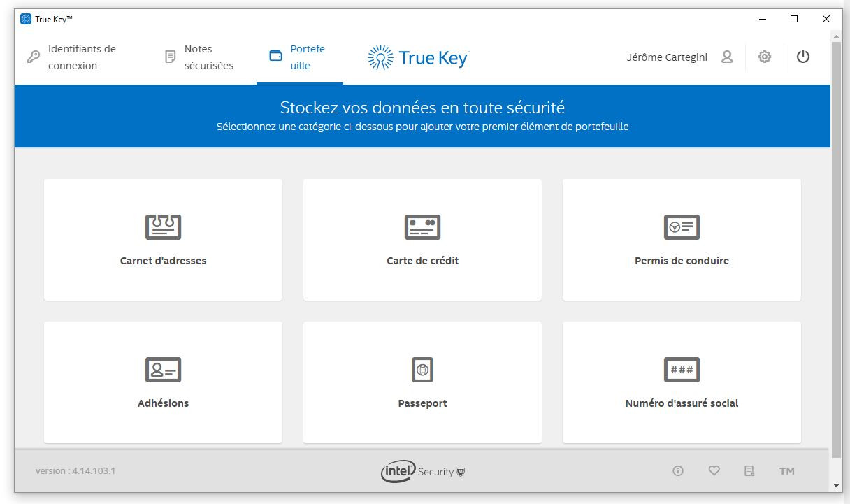Click the power sign-out icon

803,57
